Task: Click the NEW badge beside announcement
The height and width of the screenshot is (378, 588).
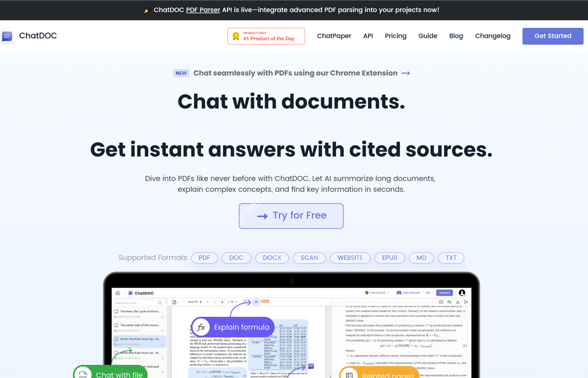Action: coord(181,73)
